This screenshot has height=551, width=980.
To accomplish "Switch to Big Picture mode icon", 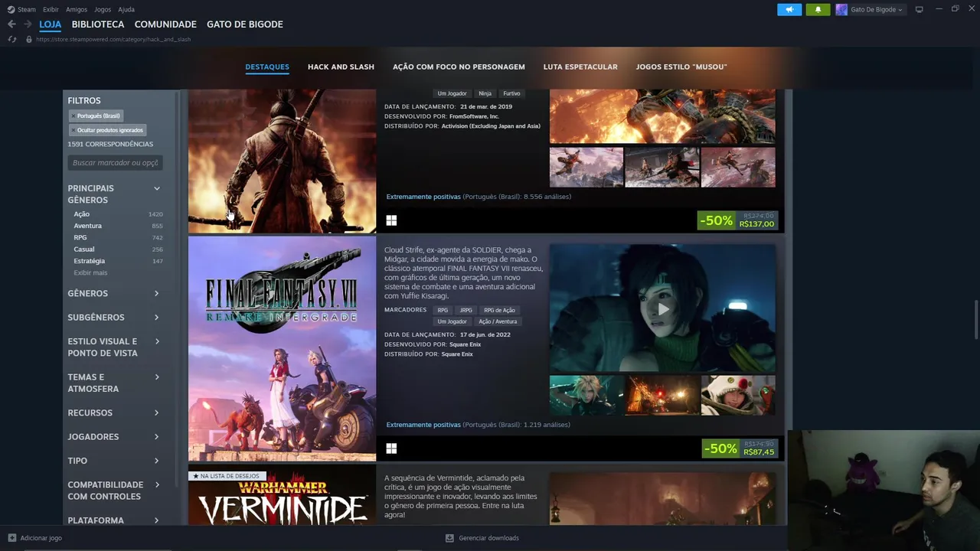I will (x=920, y=9).
